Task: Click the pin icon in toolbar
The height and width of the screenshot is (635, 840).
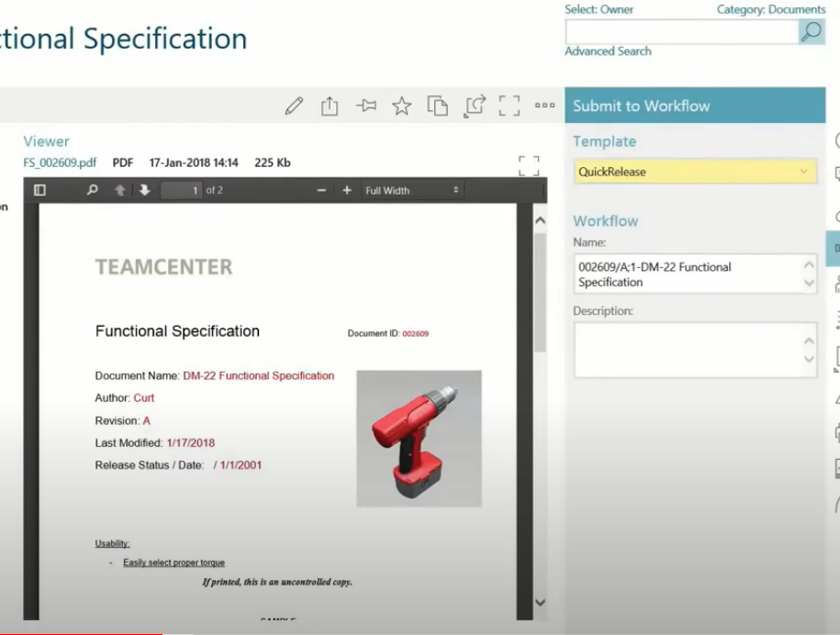Action: coord(366,106)
